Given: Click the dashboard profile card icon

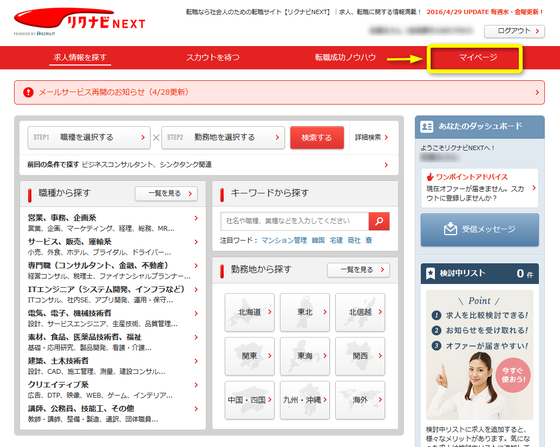Looking at the screenshot, I should [x=427, y=126].
